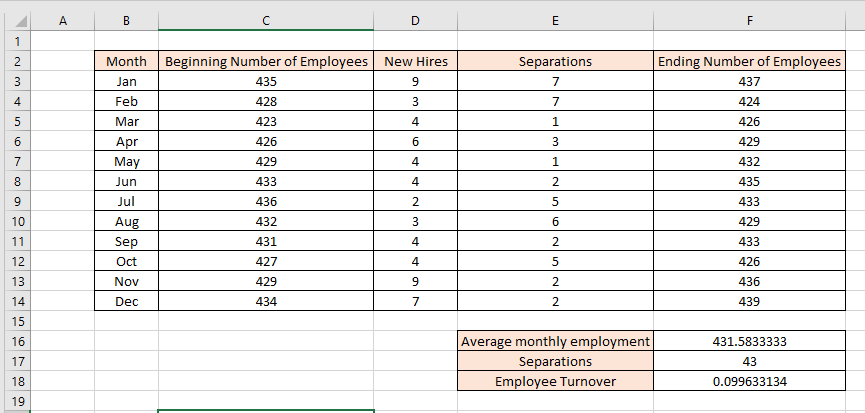Select the Aug month cell

click(126, 221)
